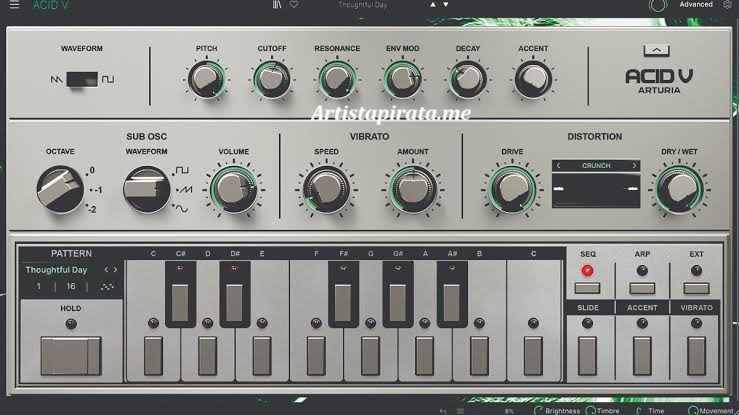Open the preset library browser icon
This screenshot has width=739, height=415.
point(277,5)
